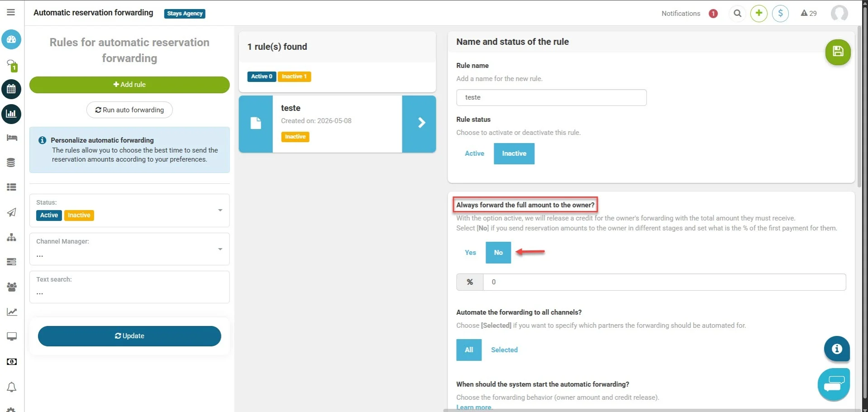The width and height of the screenshot is (868, 412).
Task: Click Run auto forwarding button
Action: pos(129,110)
